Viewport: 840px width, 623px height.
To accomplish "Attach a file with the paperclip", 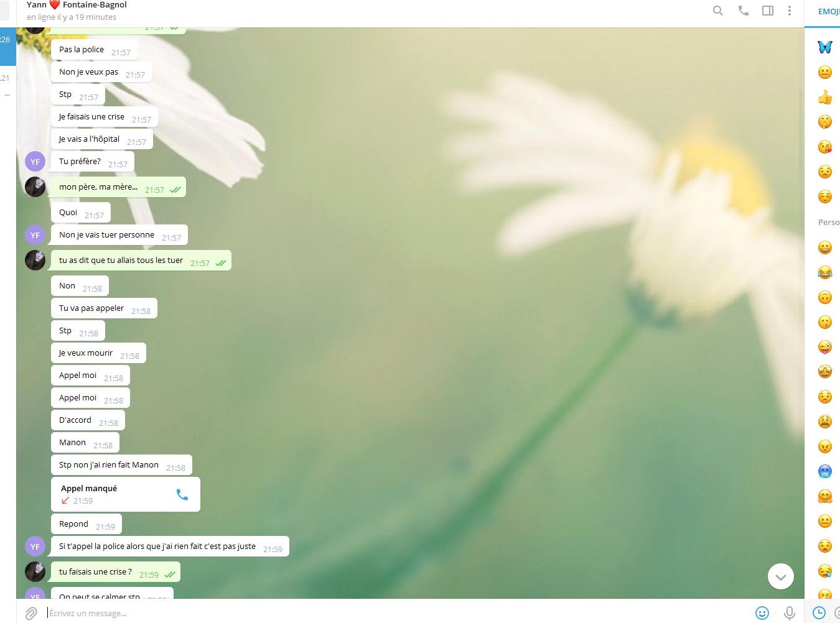I will [31, 614].
